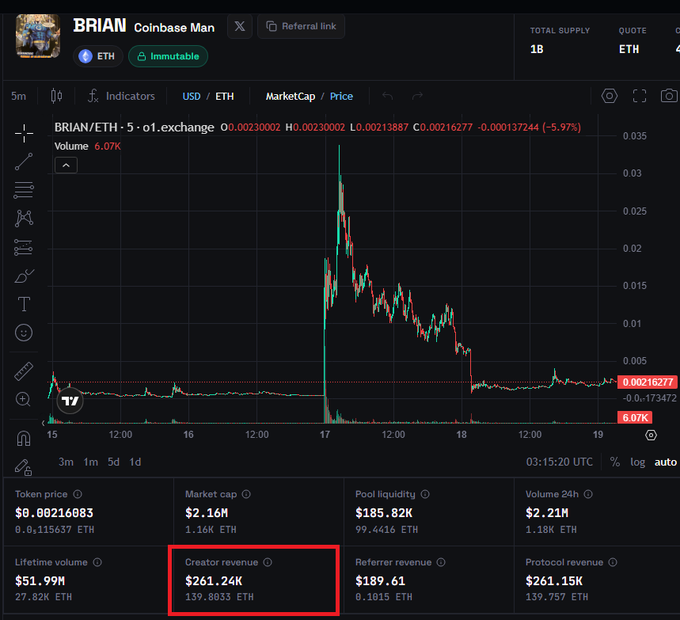Click the ETH chain badge
The height and width of the screenshot is (620, 680).
(x=98, y=56)
